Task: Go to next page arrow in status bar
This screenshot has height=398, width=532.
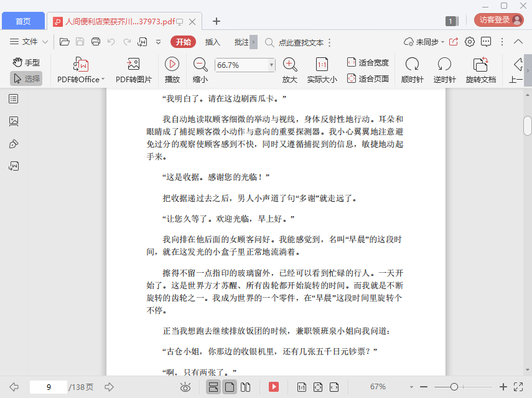Action: coord(109,387)
